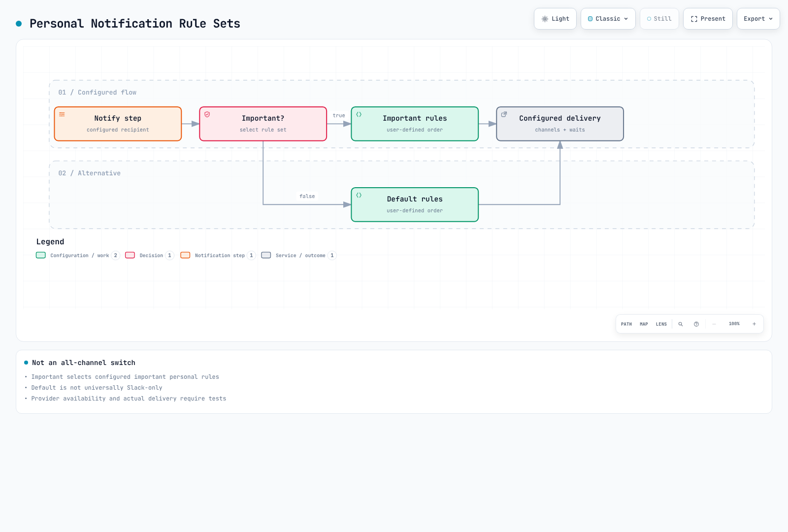
Task: Activate MAP mode in canvas toolbar
Action: coord(644,324)
